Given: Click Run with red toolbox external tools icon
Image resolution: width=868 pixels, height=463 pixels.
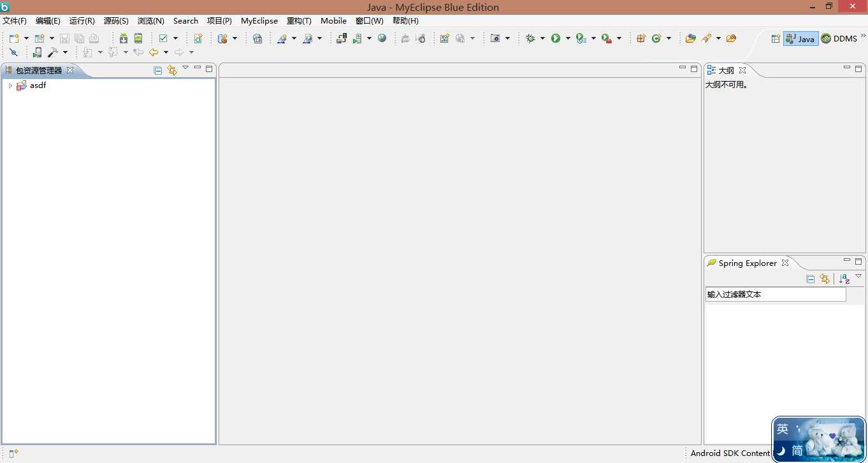Looking at the screenshot, I should [x=607, y=38].
